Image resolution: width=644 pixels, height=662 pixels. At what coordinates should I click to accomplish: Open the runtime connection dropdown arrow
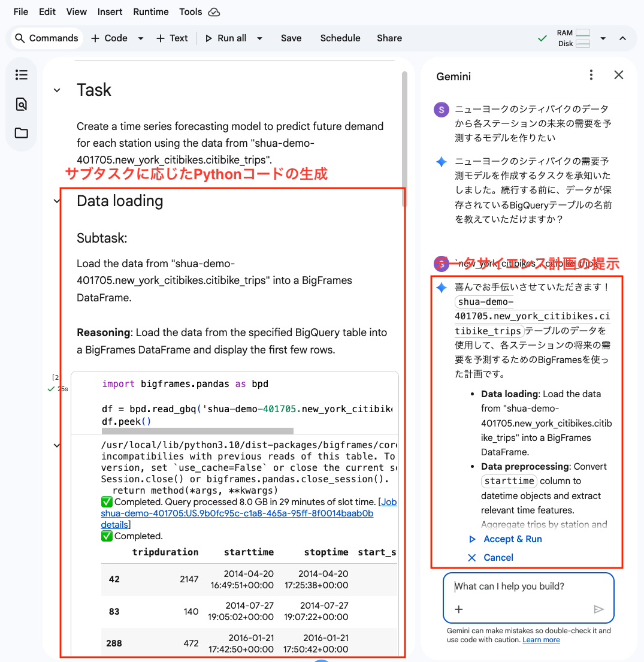603,38
